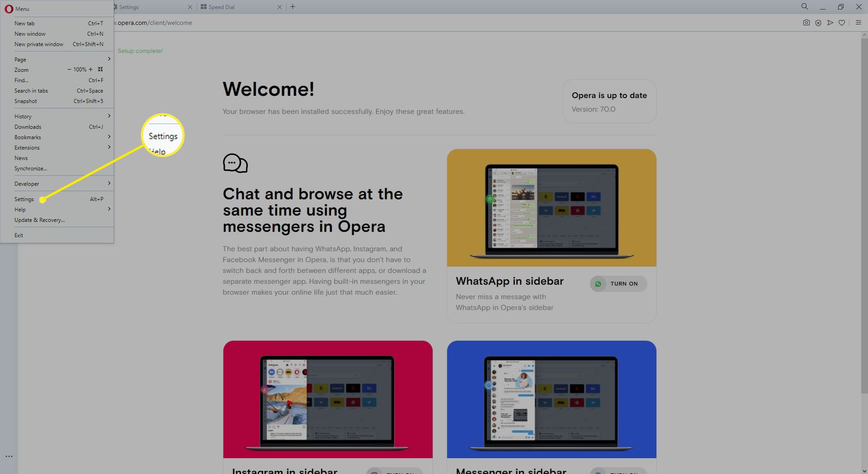Expand the Page submenu

[57, 60]
